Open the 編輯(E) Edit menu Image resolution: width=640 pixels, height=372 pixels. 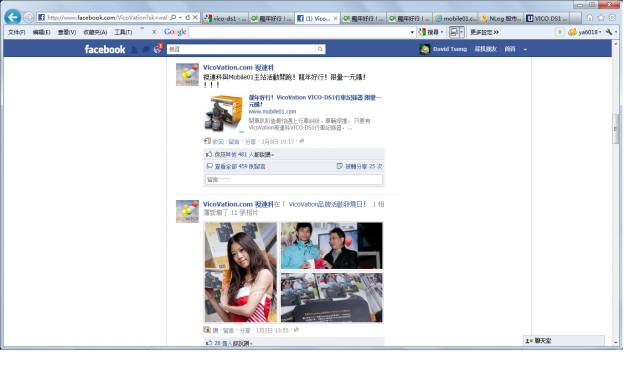41,32
